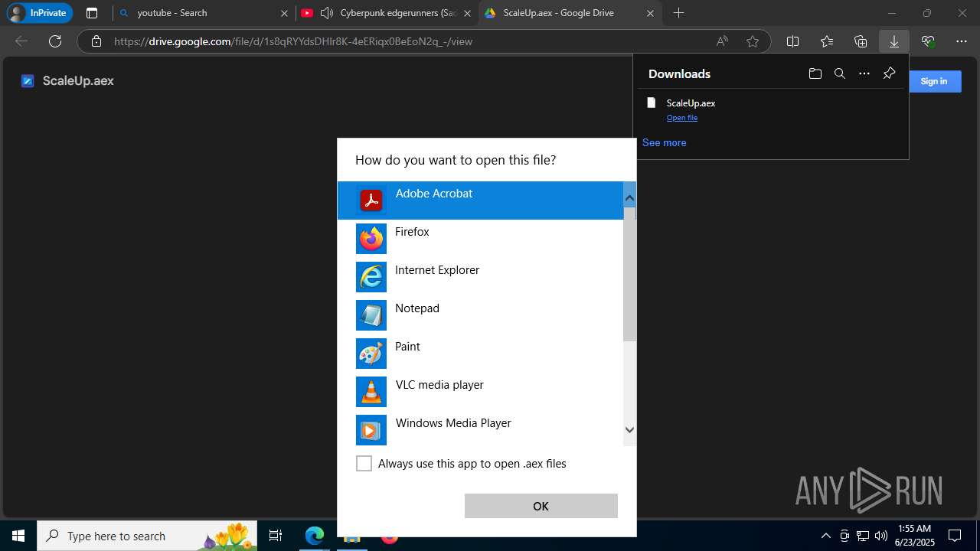Refresh the page
980x551 pixels.
(x=55, y=41)
